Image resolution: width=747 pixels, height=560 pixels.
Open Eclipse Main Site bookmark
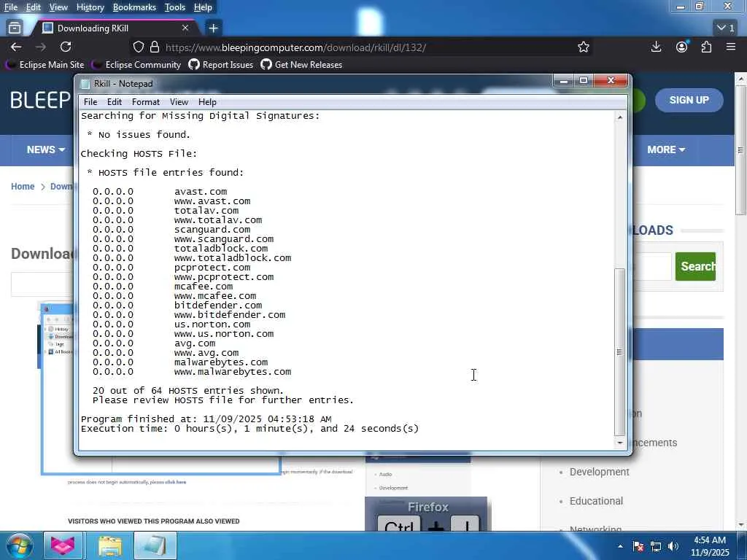click(45, 65)
